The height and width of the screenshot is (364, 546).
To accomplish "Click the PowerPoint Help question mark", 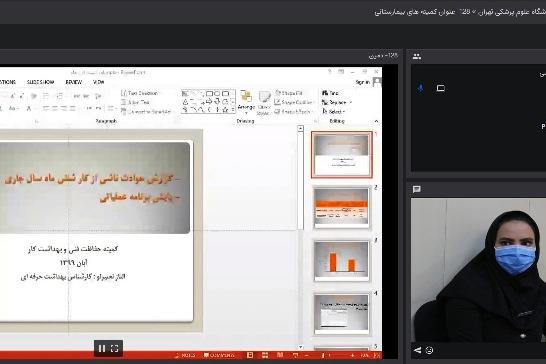I will coord(329,72).
